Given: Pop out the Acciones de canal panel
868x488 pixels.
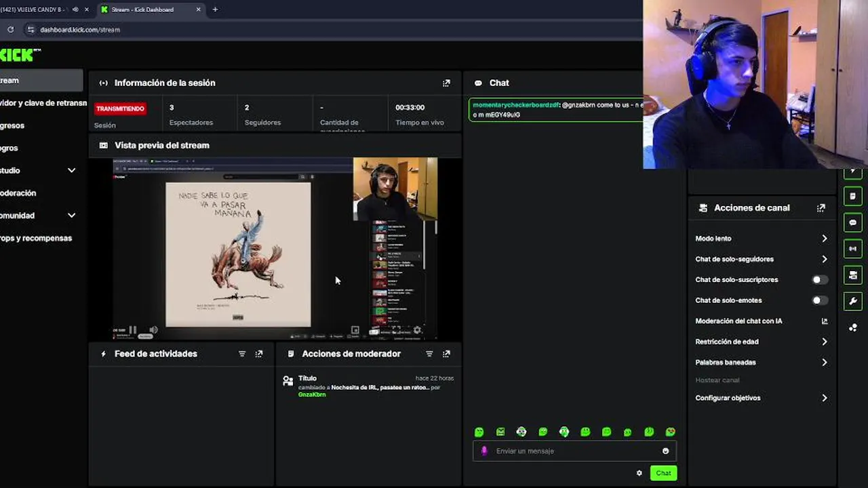Looking at the screenshot, I should (821, 208).
